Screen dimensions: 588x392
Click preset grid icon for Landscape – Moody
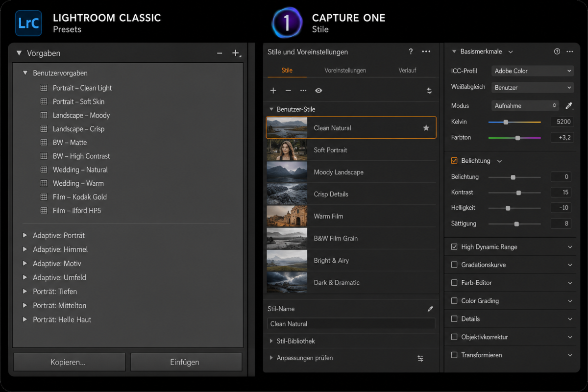click(44, 115)
